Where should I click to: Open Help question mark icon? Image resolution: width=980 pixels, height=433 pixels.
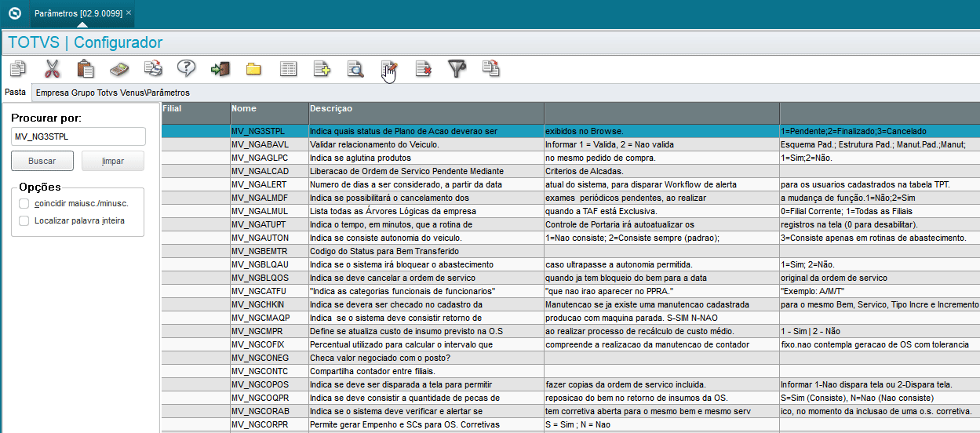pyautogui.click(x=187, y=68)
